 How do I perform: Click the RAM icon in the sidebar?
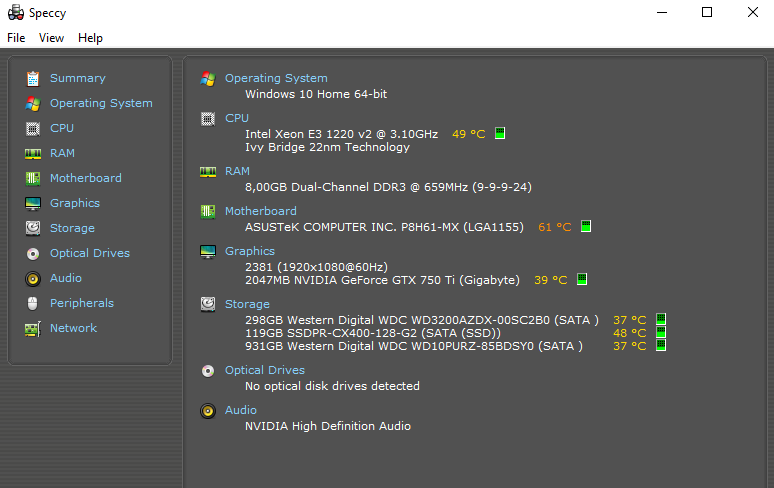click(33, 153)
